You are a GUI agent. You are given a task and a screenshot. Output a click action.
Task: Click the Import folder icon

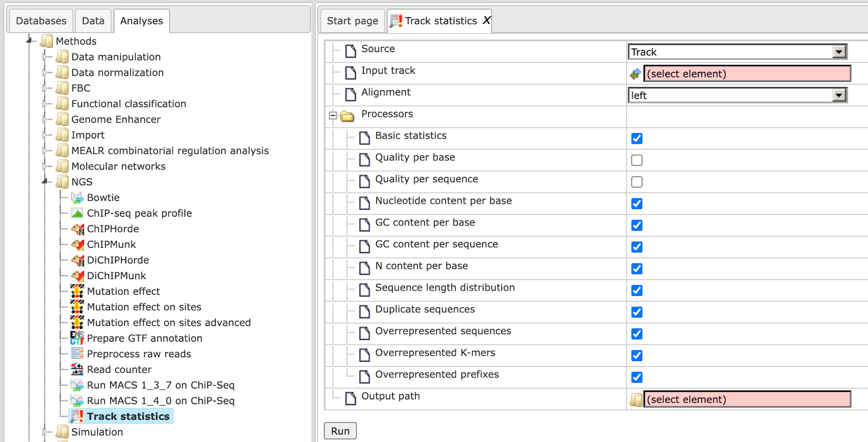[62, 135]
